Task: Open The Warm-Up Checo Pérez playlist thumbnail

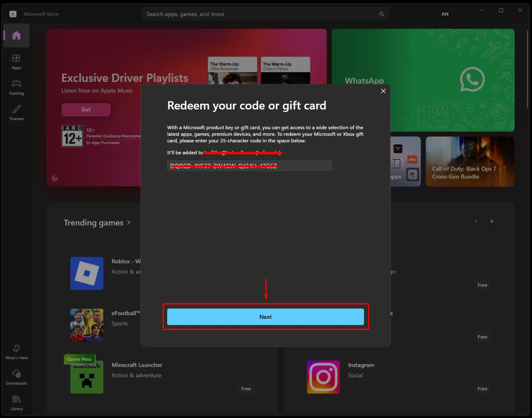Action: coord(285,70)
